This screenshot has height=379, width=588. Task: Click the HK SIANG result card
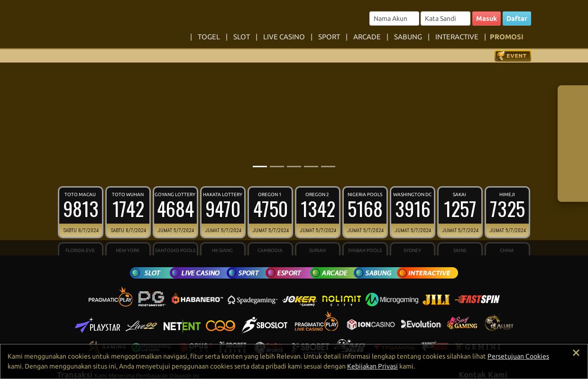[223, 249]
